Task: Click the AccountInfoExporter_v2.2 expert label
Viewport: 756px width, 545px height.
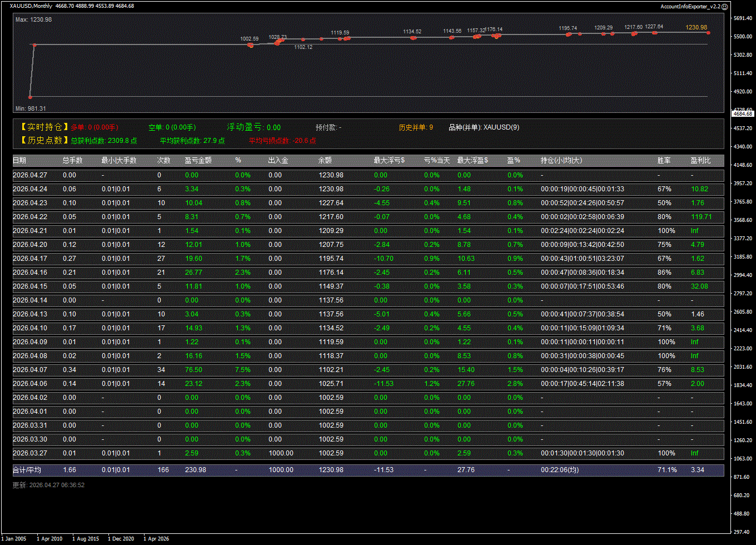Action: coord(690,6)
